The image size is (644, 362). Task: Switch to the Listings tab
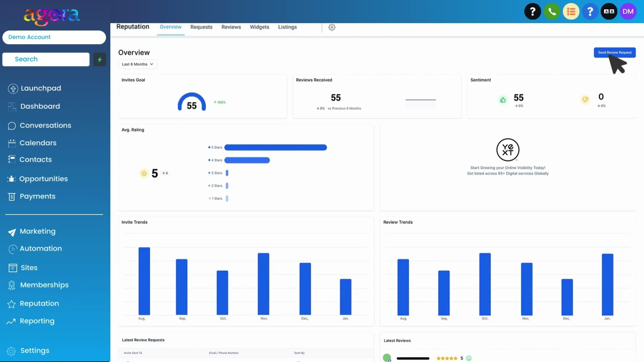coord(287,27)
